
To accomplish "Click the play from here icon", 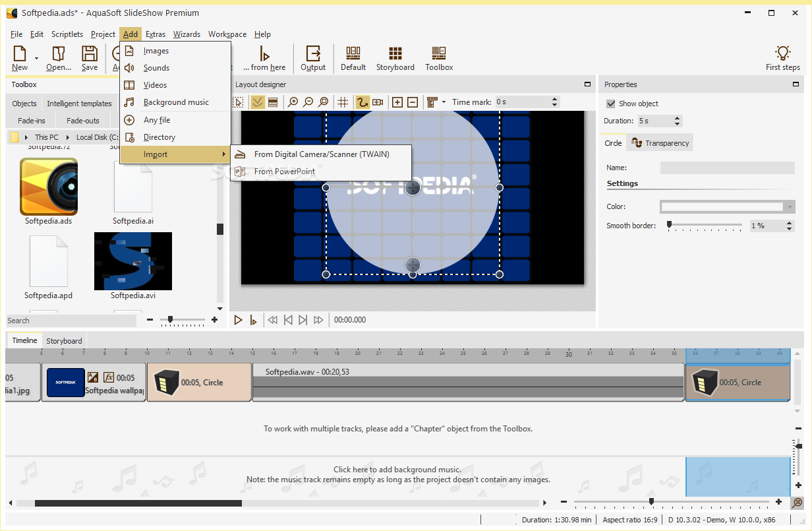I will (x=264, y=57).
